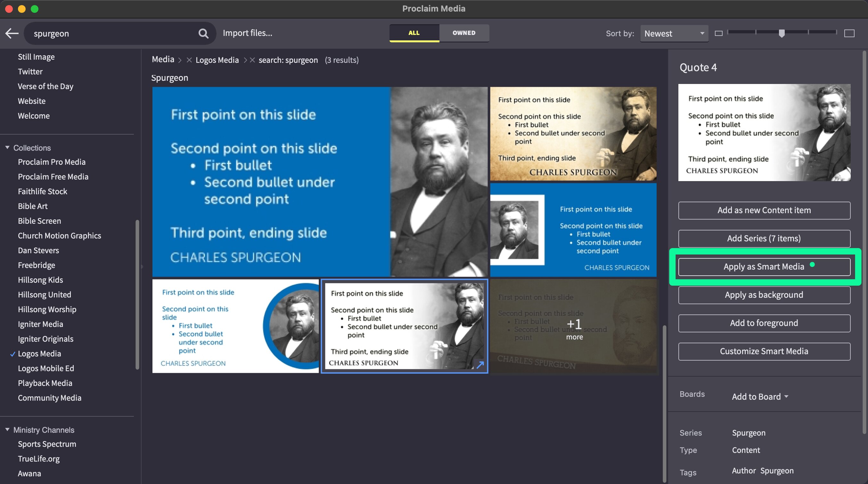Select Hillsong United collection
Screen dimensions: 868x484
(x=45, y=295)
